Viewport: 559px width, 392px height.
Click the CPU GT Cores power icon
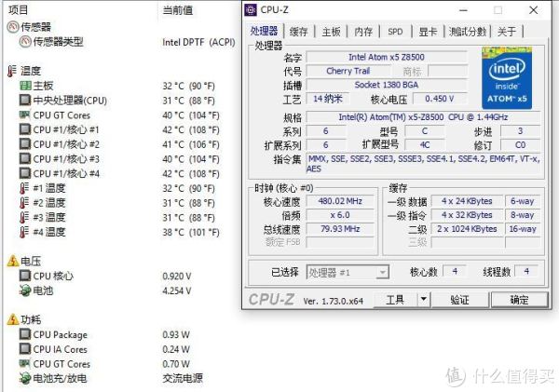(25, 363)
